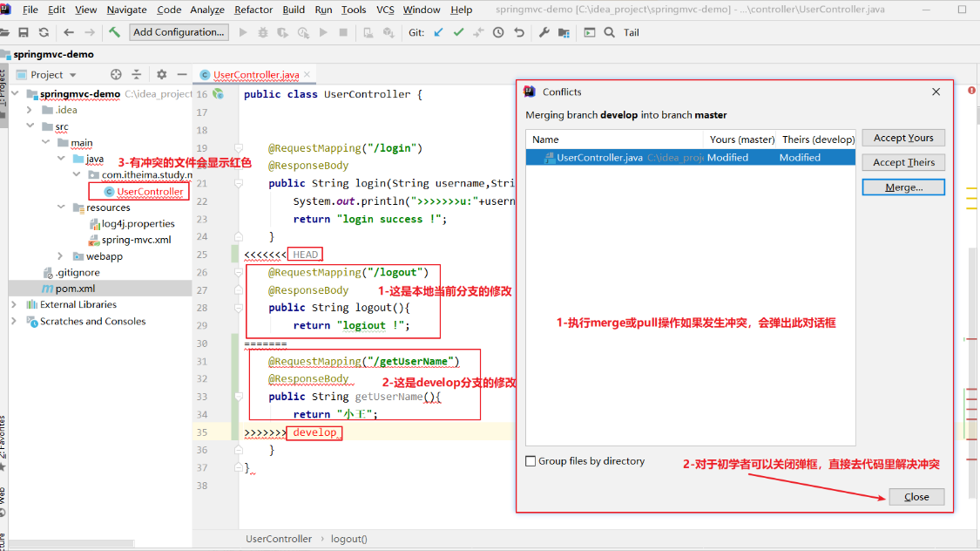Click the Synchronize refresh icon
The image size is (980, 551).
(x=44, y=32)
